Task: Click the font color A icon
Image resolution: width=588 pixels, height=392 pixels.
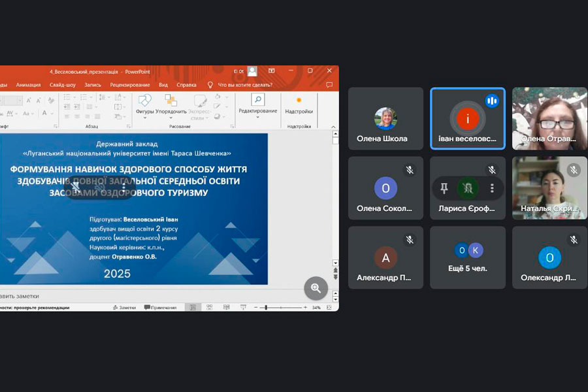Action: click(x=44, y=113)
